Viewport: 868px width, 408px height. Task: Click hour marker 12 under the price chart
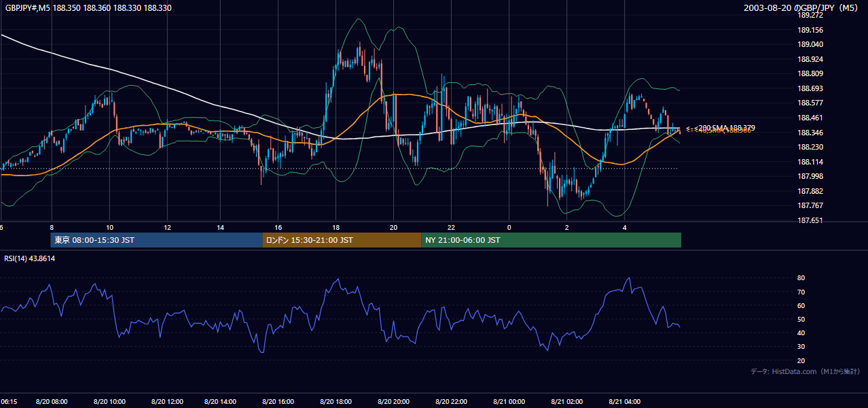[166, 227]
